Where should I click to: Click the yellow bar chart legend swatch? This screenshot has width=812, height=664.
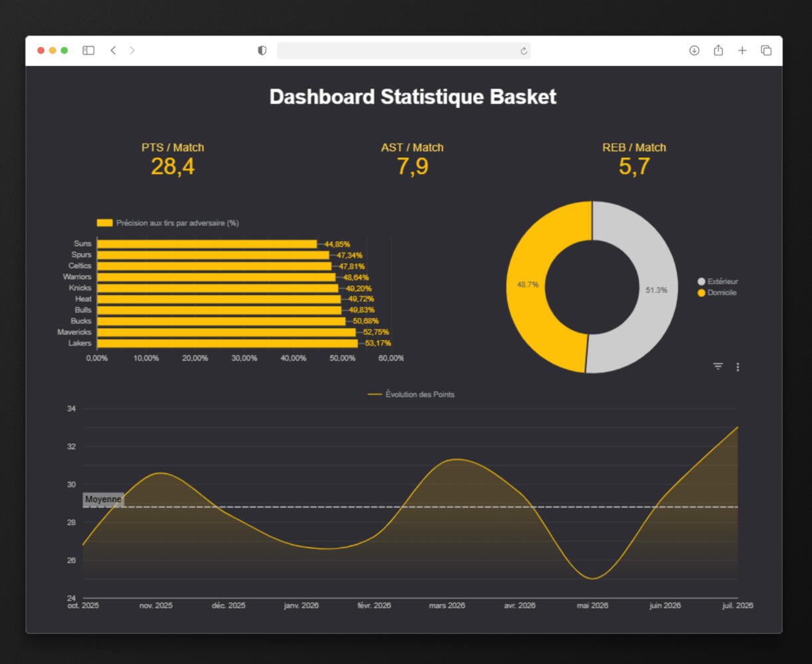click(104, 223)
